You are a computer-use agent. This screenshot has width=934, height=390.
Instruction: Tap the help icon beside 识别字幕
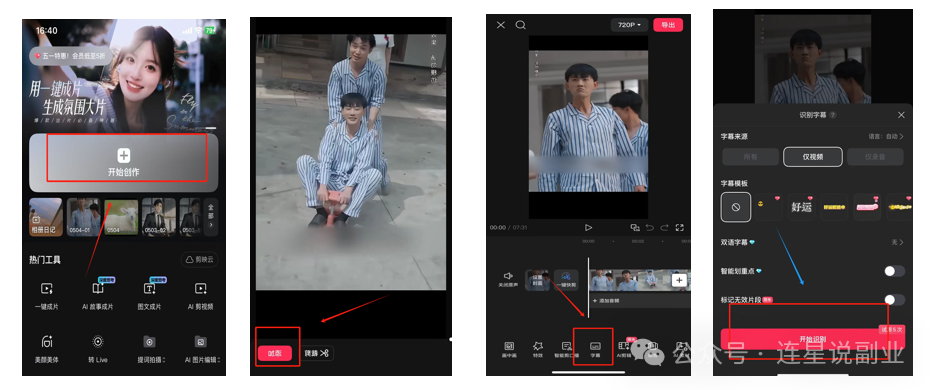pos(832,115)
